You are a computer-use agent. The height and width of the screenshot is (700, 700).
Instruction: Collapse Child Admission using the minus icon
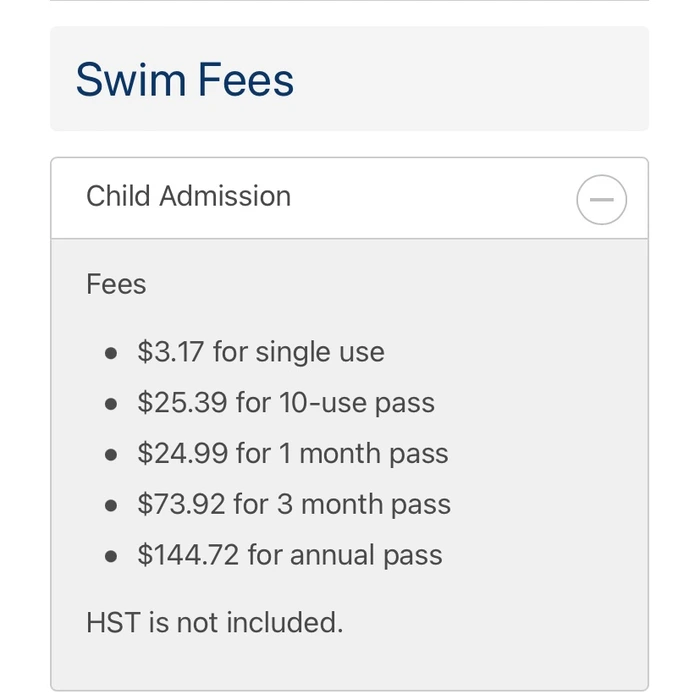pos(602,199)
